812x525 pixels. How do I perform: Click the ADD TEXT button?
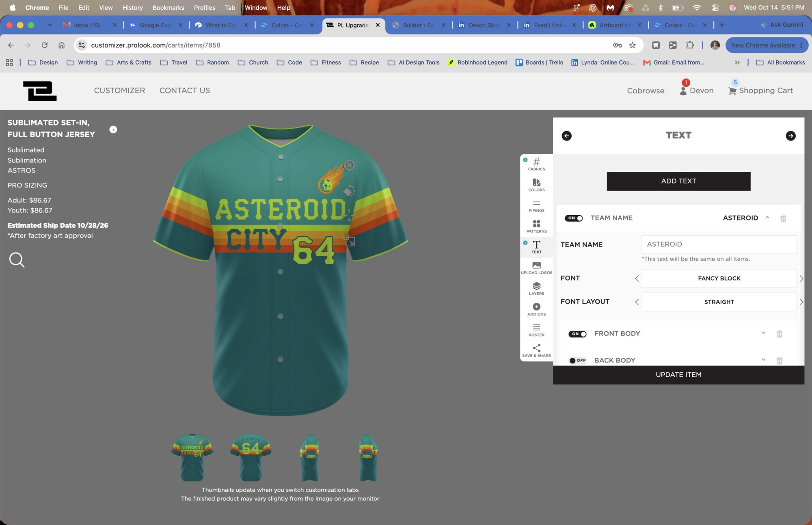[x=678, y=181]
